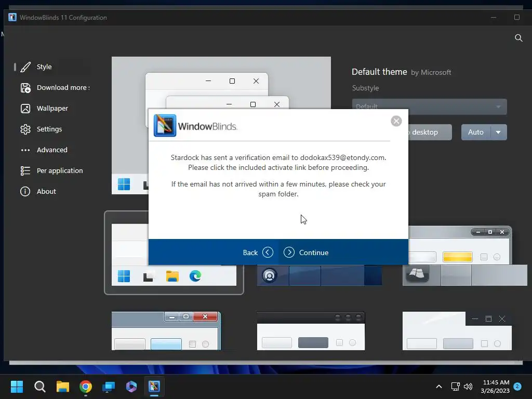Close the verification email dialog

point(396,121)
